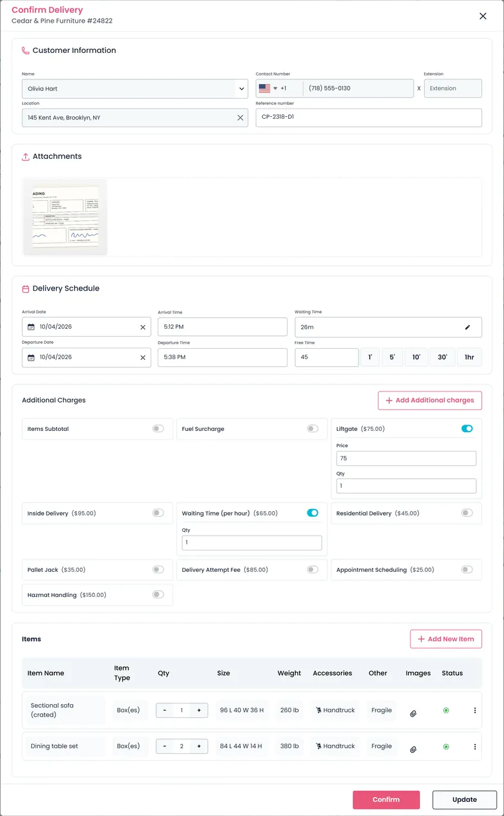This screenshot has height=816, width=504.
Task: Enable Residential Delivery toggle
Action: coord(467,513)
